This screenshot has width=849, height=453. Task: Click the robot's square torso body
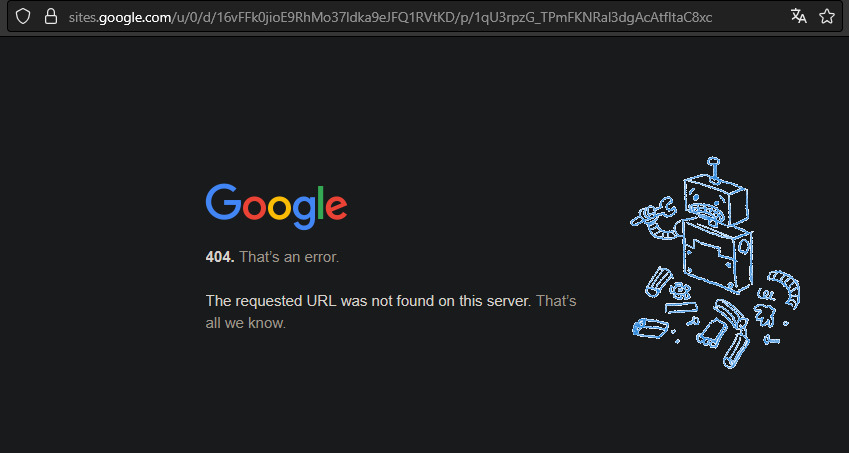tap(716, 256)
